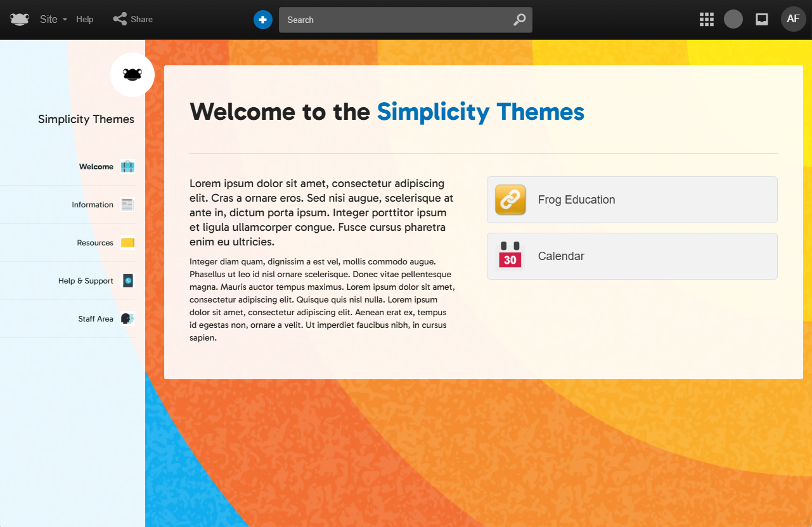Open the AF user profile avatar
812x527 pixels.
click(x=793, y=19)
